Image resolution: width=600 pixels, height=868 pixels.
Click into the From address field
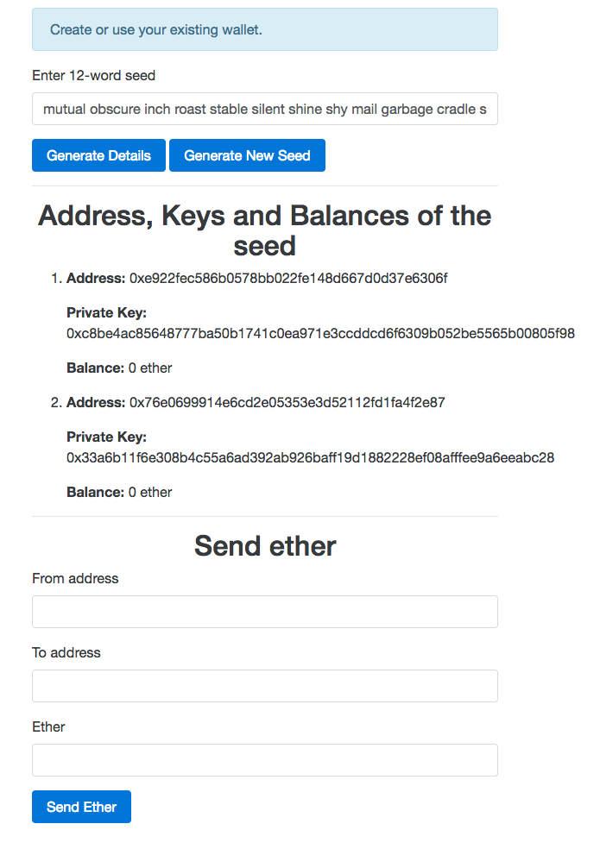click(x=264, y=612)
